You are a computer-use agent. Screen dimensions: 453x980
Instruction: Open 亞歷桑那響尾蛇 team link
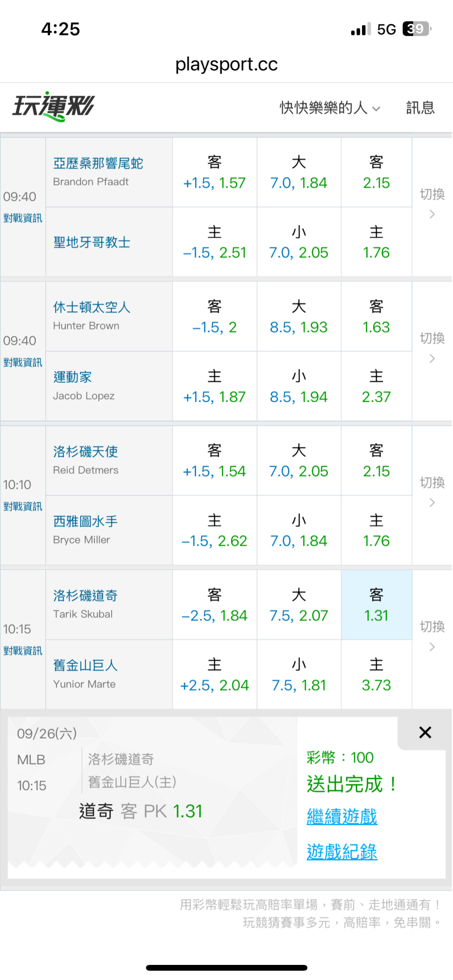pos(98,163)
